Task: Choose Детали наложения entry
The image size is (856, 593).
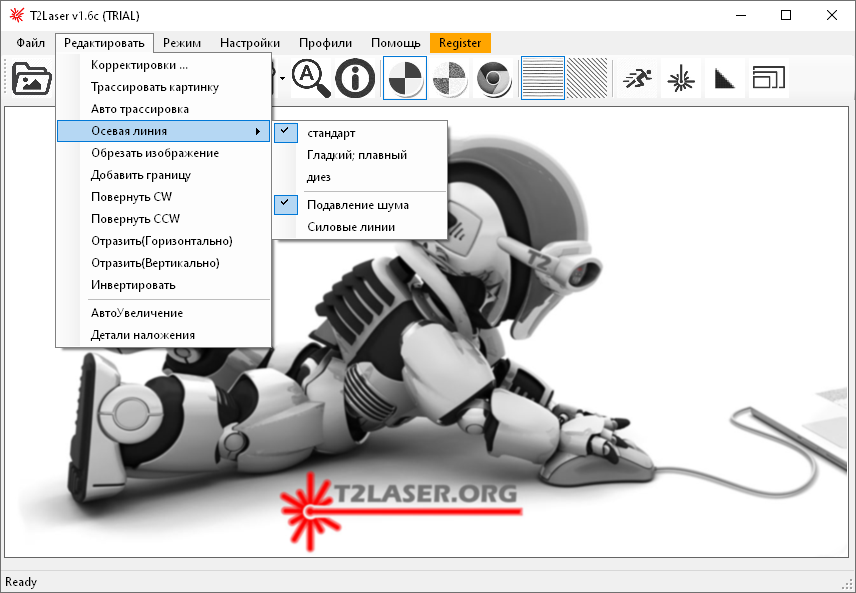Action: (x=163, y=335)
